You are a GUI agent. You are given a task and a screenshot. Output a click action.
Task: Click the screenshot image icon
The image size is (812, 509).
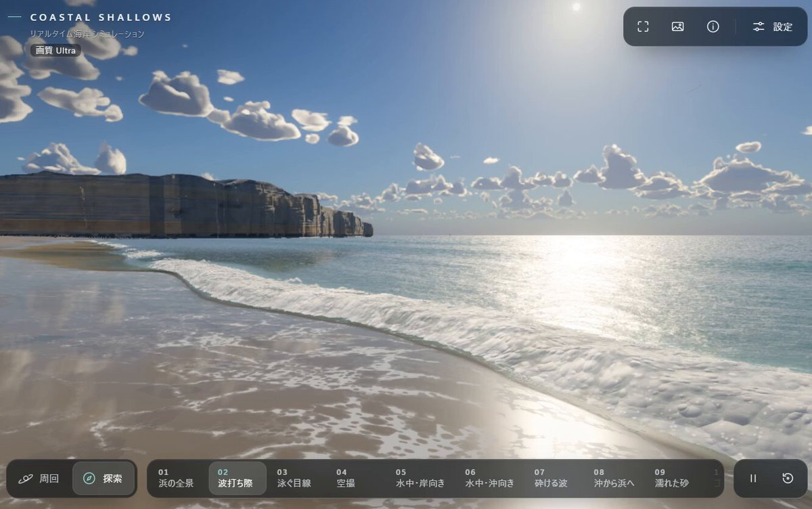pos(677,26)
